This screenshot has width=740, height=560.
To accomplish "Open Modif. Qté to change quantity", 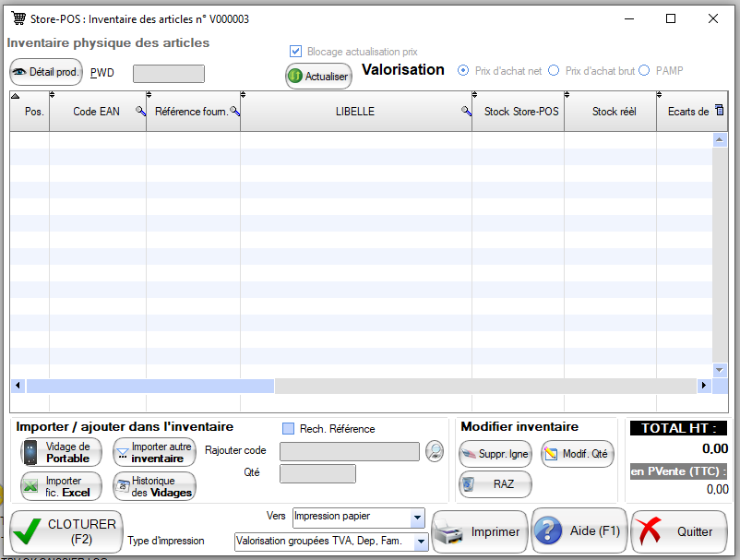I will click(577, 454).
